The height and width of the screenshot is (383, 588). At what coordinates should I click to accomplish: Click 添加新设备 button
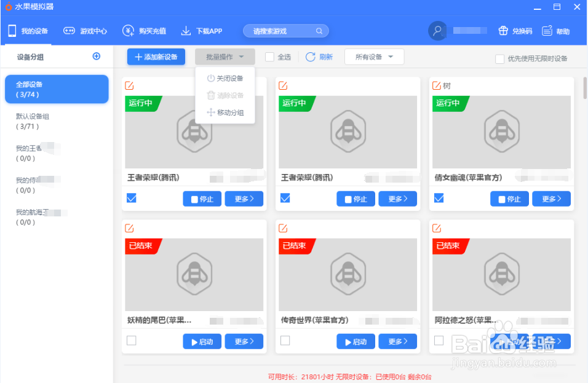coord(156,57)
